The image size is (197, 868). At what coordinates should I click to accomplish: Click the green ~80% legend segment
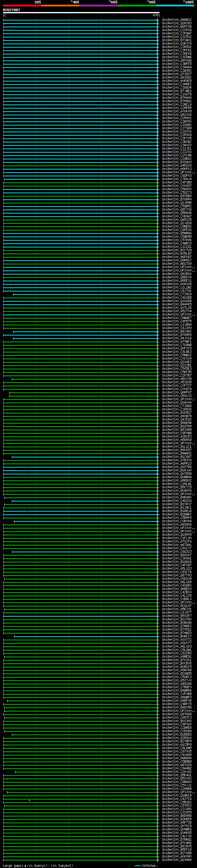pyautogui.click(x=137, y=6)
